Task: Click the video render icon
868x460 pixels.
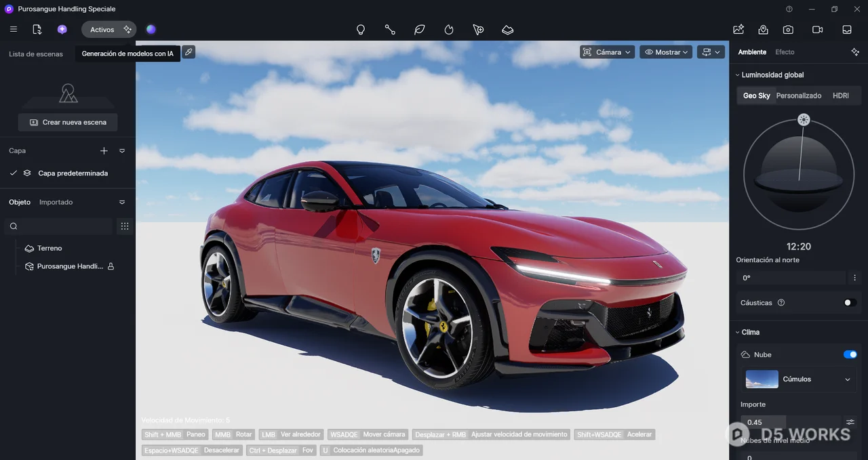Action: [x=817, y=30]
